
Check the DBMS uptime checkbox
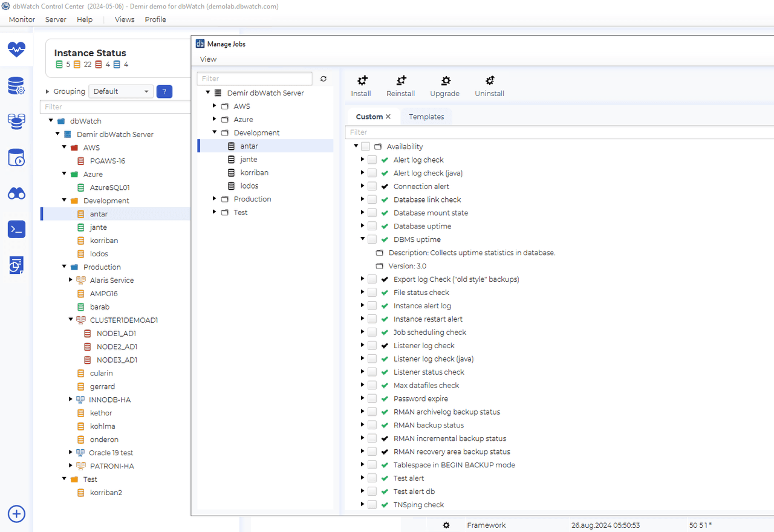pyautogui.click(x=372, y=239)
